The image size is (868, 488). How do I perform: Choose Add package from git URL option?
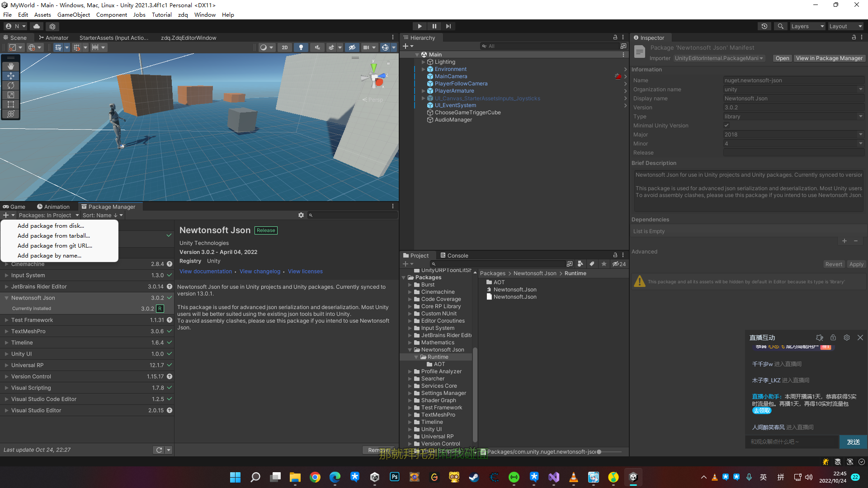coord(54,246)
